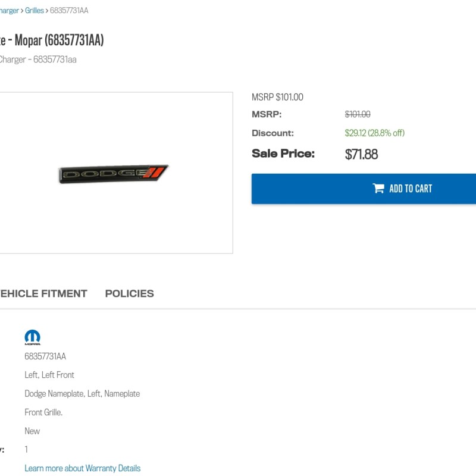Click the "Dodge Nameplate, Left, Nameplate" description
The image size is (476, 476).
point(82,393)
